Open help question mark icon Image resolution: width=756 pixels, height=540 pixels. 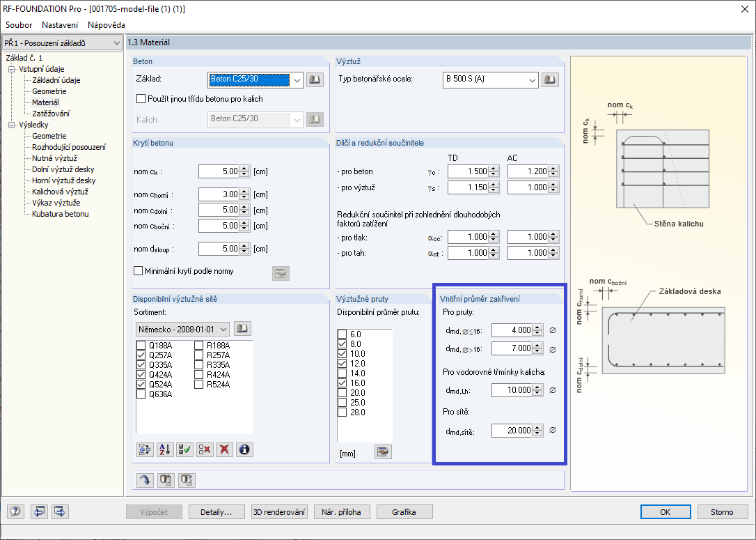[x=15, y=511]
